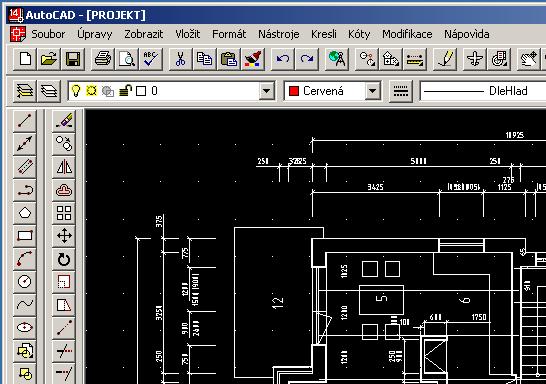Open the Kresli menu

pyautogui.click(x=324, y=34)
